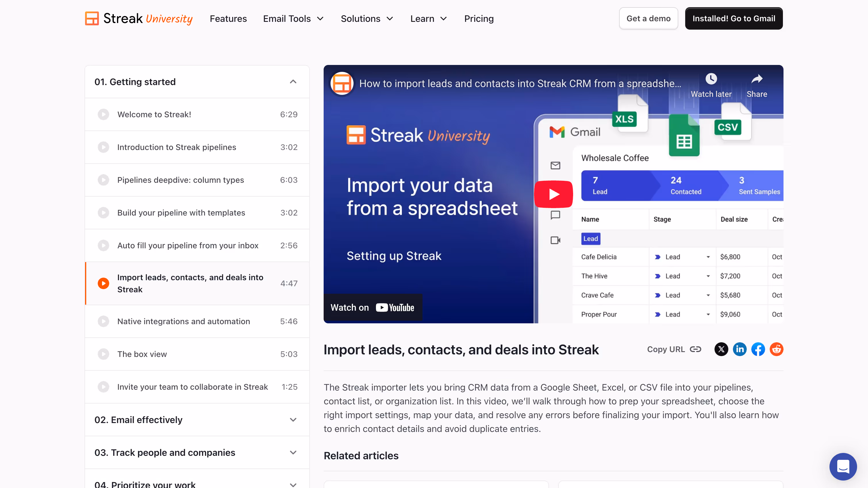This screenshot has height=488, width=868.
Task: Expand 03. Track people and companies
Action: [197, 452]
